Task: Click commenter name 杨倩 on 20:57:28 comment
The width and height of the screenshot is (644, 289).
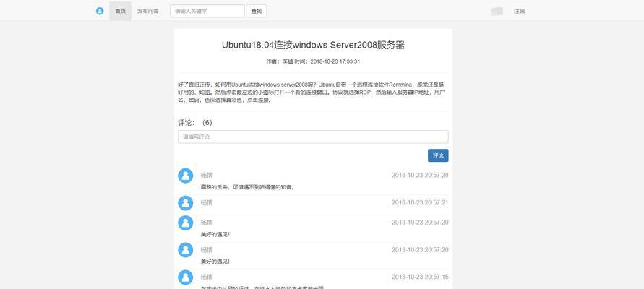Action: (207, 176)
